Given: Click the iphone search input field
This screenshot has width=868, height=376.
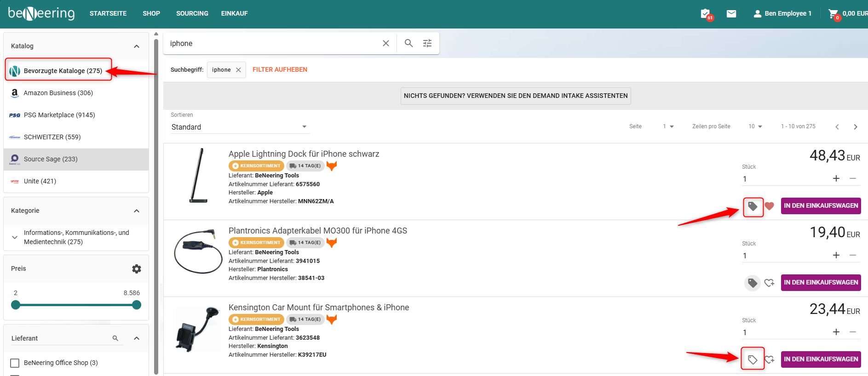Looking at the screenshot, I should (271, 43).
